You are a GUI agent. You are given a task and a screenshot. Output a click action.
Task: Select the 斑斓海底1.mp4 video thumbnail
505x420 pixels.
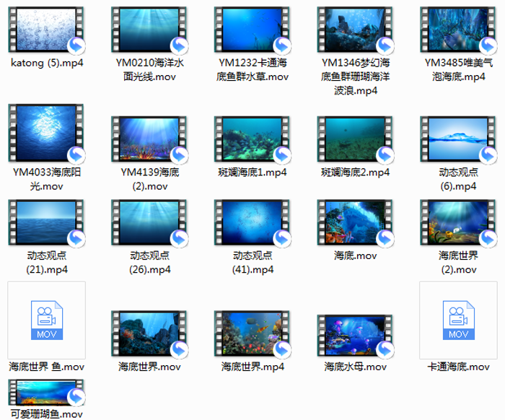click(252, 139)
